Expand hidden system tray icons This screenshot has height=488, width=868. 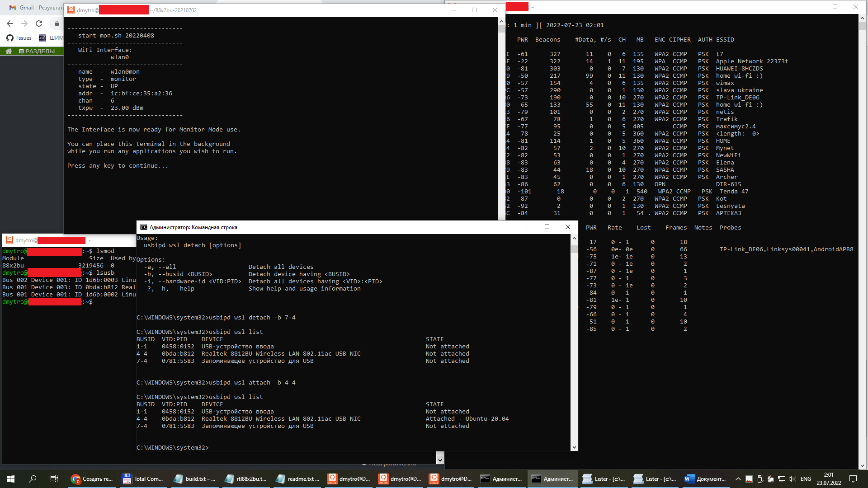(738, 479)
